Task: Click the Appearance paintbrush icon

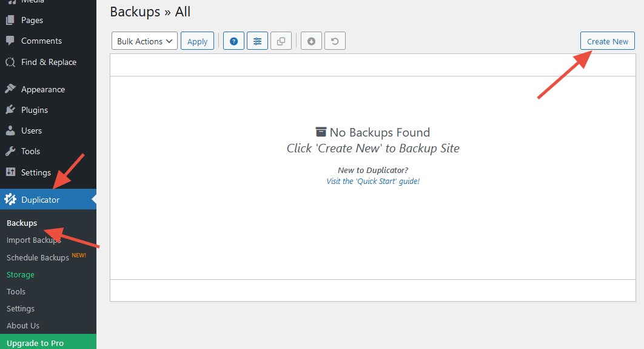Action: tap(10, 89)
